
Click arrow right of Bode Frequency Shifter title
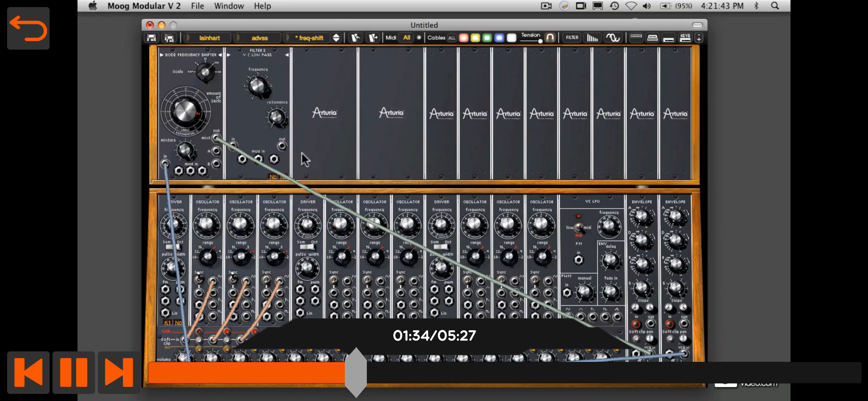220,55
